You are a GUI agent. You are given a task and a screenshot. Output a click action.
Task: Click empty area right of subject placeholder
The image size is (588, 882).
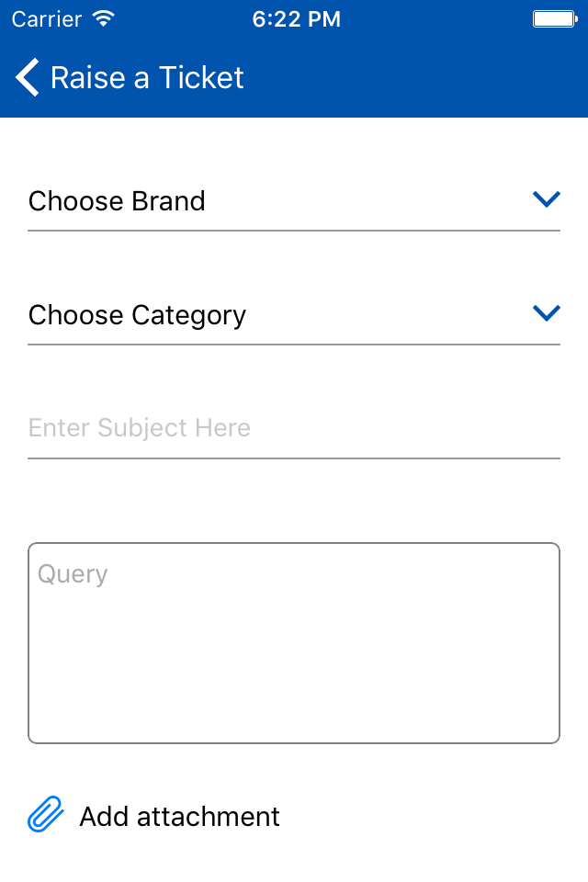coord(405,428)
